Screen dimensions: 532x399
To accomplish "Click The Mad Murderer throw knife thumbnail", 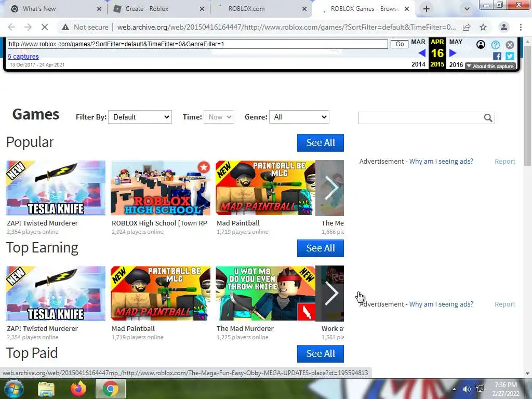I will (265, 294).
